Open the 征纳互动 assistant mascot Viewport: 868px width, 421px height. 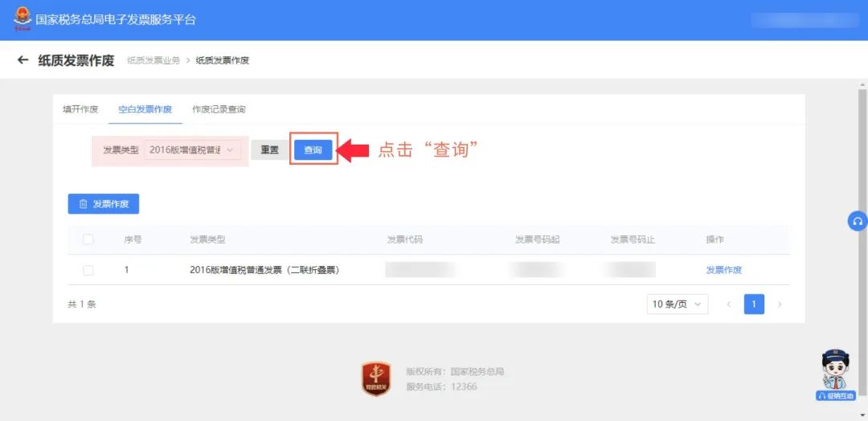pos(835,374)
